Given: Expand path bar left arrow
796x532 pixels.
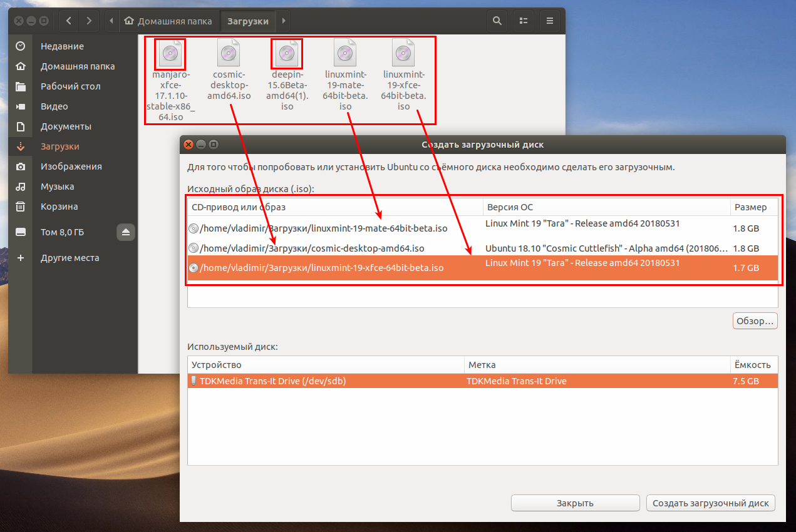Looking at the screenshot, I should 111,21.
